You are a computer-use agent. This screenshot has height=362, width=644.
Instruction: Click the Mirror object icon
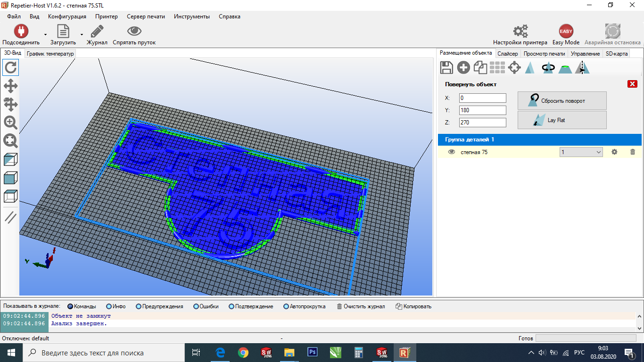583,68
